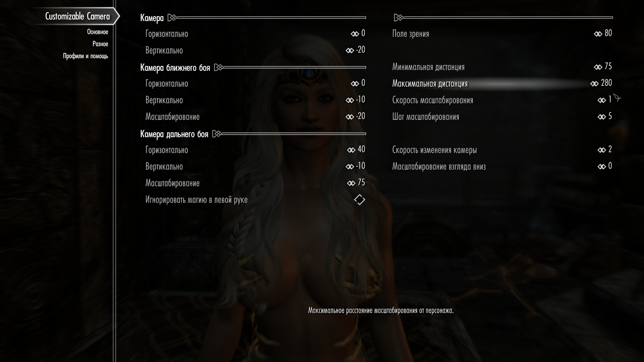The image size is (644, 362).
Task: Click slider icon for Масштабирование взгляда вниз
Action: (x=601, y=167)
